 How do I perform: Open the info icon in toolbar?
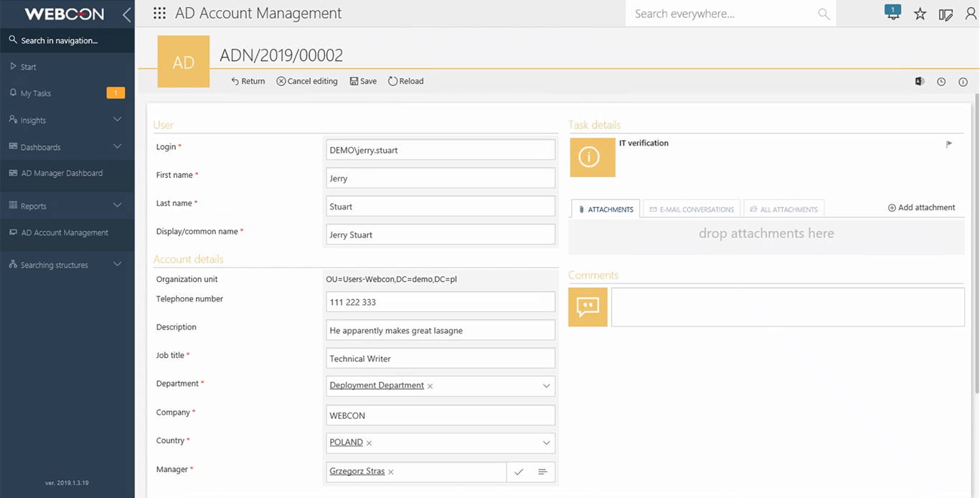[x=963, y=82]
